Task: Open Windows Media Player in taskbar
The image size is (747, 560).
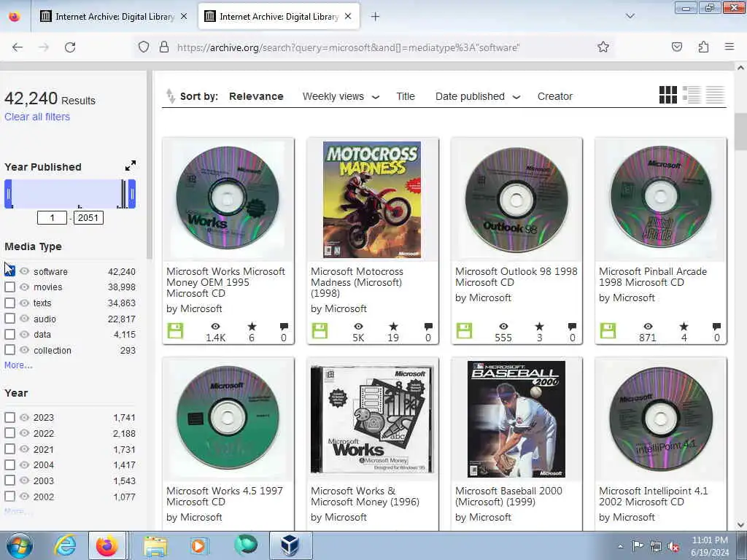Action: pos(198,545)
